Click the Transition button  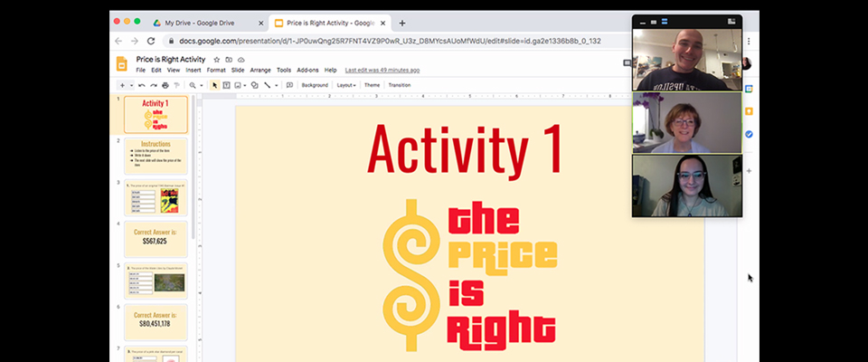point(399,85)
